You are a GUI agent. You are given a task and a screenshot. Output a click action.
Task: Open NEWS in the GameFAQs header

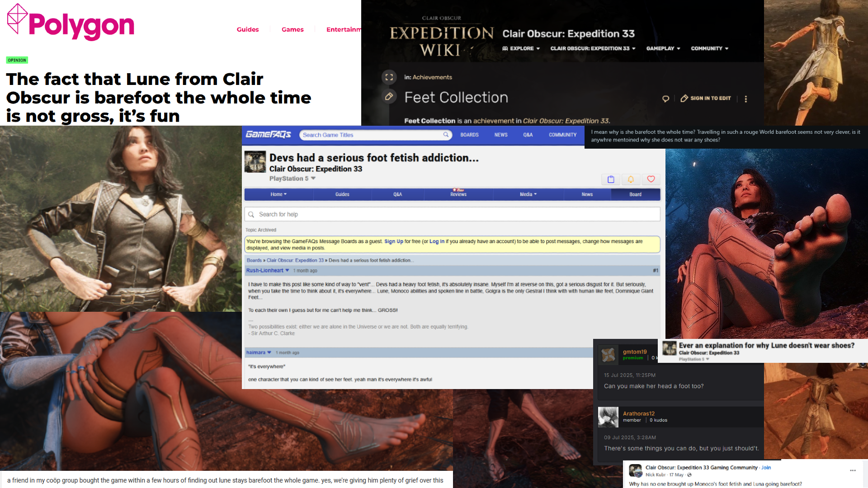click(501, 135)
